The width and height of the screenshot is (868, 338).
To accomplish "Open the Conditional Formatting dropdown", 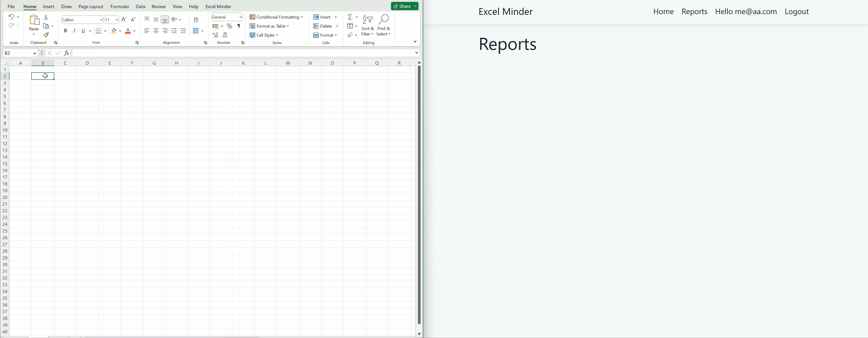I will tap(276, 17).
